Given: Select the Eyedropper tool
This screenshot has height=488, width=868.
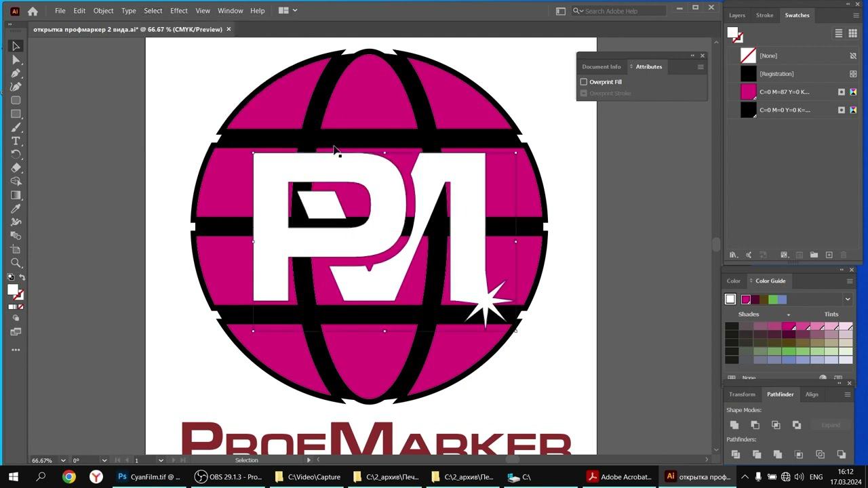Looking at the screenshot, I should click(x=16, y=209).
